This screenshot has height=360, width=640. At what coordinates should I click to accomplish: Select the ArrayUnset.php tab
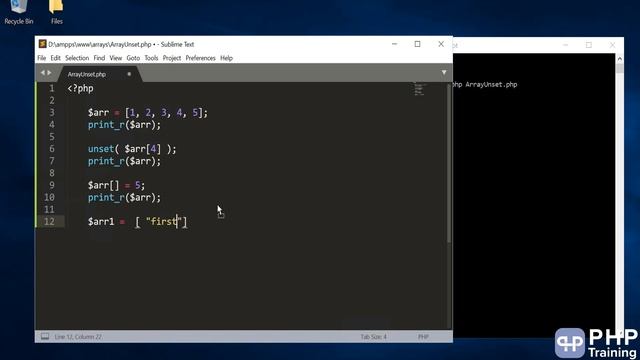87,74
